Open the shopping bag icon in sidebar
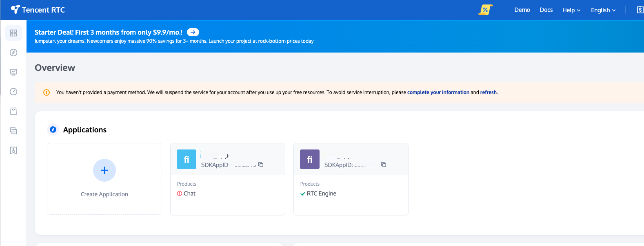This screenshot has width=644, height=246. pyautogui.click(x=13, y=111)
